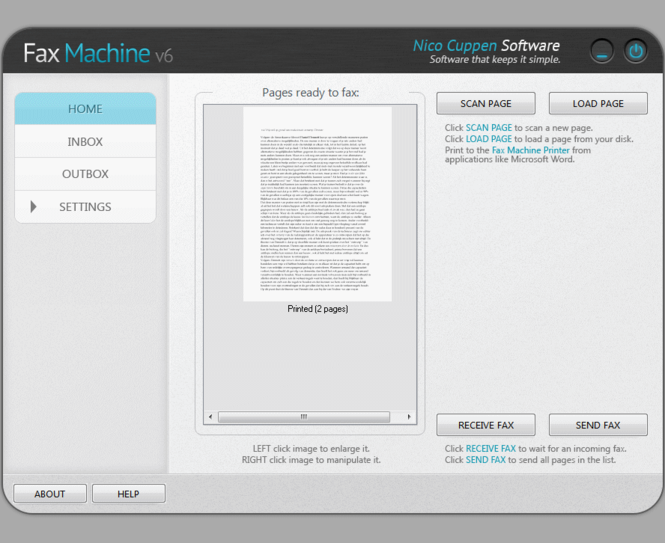
Task: Click the 'Fax Machine Printer' text
Action: [x=531, y=150]
